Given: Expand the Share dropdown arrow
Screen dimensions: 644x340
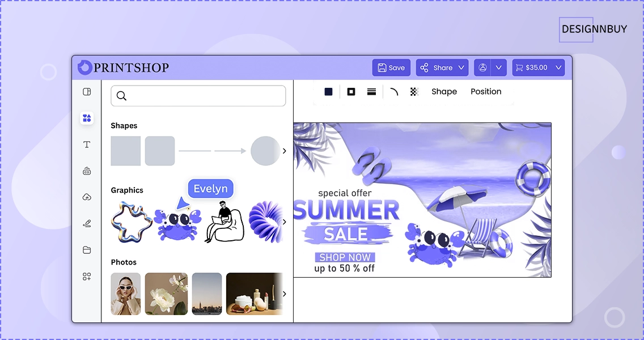Looking at the screenshot, I should pyautogui.click(x=461, y=67).
